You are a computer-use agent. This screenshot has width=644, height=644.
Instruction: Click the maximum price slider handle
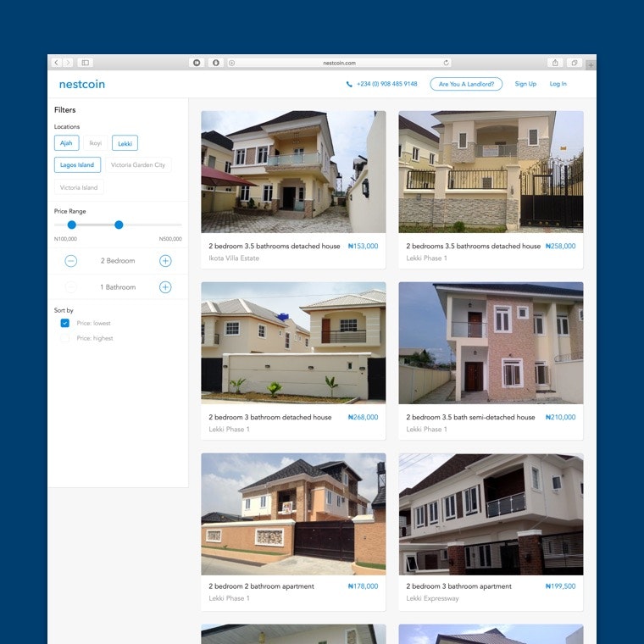[119, 225]
